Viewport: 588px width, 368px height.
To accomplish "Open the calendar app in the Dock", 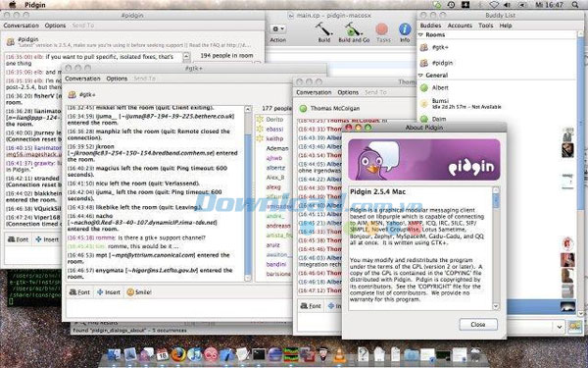I will click(x=163, y=354).
